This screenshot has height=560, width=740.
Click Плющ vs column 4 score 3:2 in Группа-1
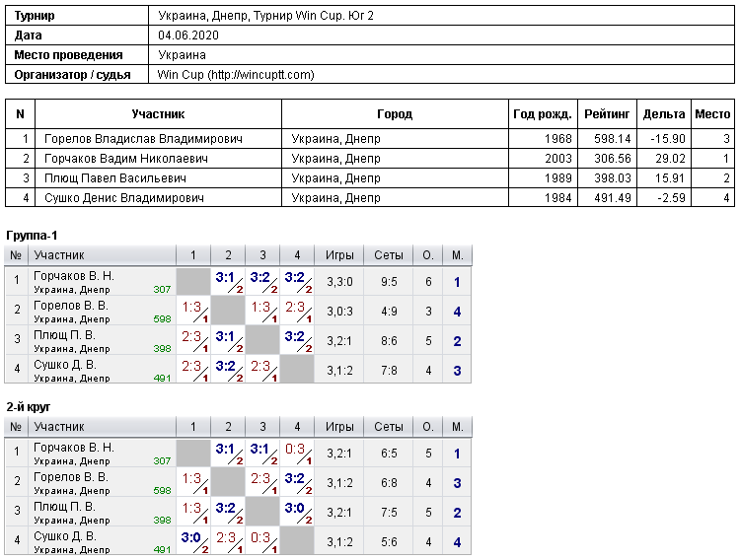[x=297, y=340]
